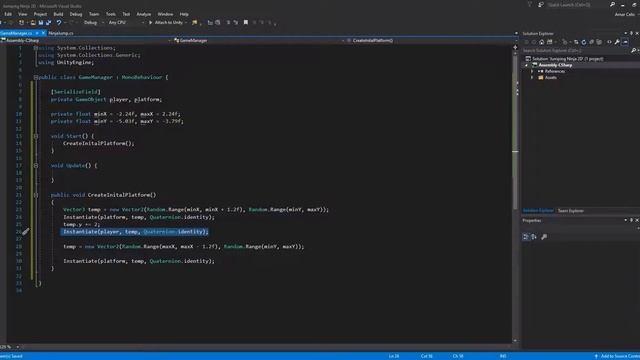Screen dimensions: 640x360
Task: Pin the GameManager.cs tab
Action: click(x=37, y=33)
